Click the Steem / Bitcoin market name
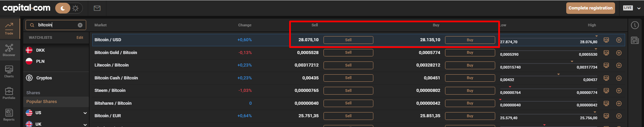Screen dimensions: 644x127 point(110,91)
